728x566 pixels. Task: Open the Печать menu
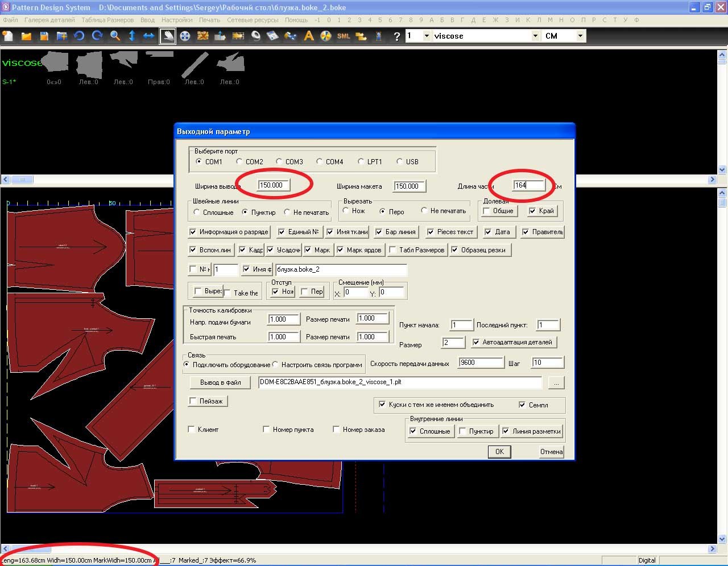coord(209,20)
